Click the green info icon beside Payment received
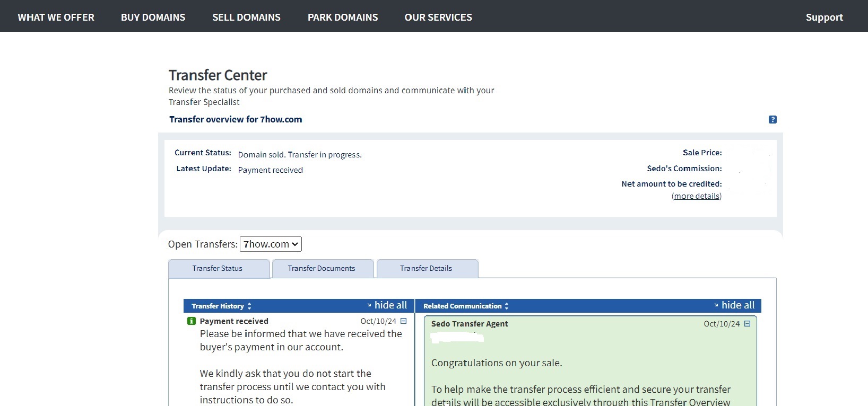868x406 pixels. pyautogui.click(x=192, y=321)
